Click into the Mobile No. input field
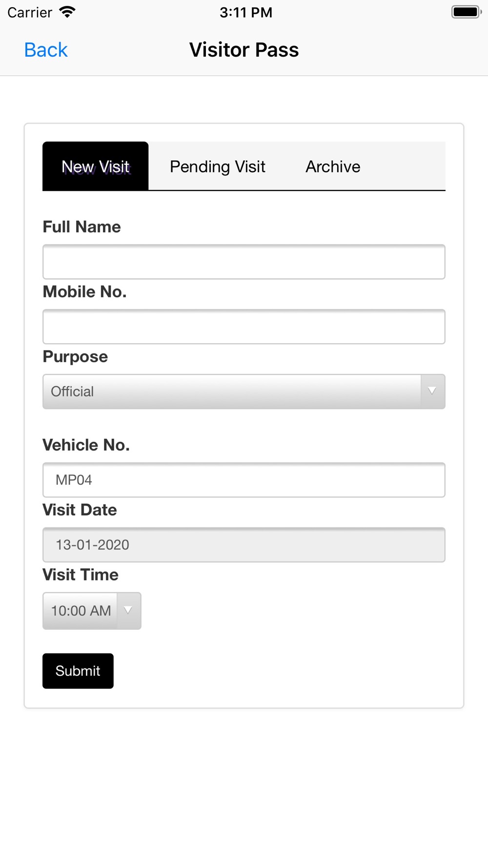 [244, 327]
